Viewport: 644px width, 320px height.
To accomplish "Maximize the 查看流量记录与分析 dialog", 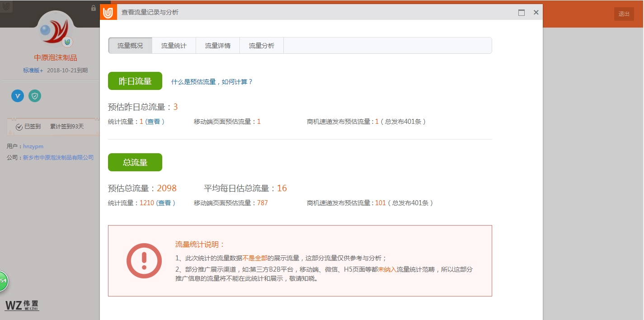I will pyautogui.click(x=522, y=13).
